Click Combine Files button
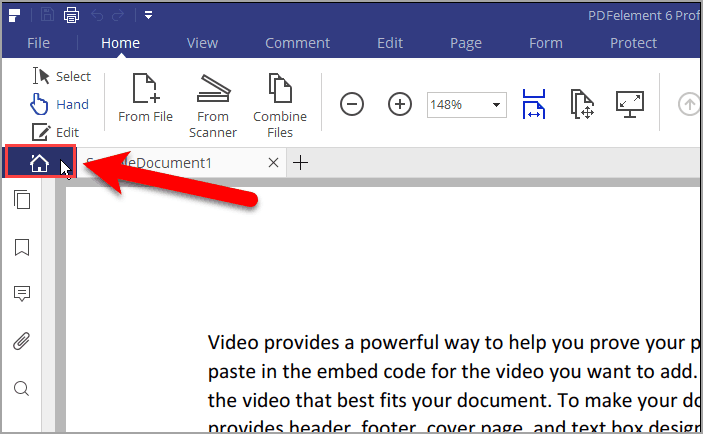This screenshot has width=703, height=434. click(280, 106)
